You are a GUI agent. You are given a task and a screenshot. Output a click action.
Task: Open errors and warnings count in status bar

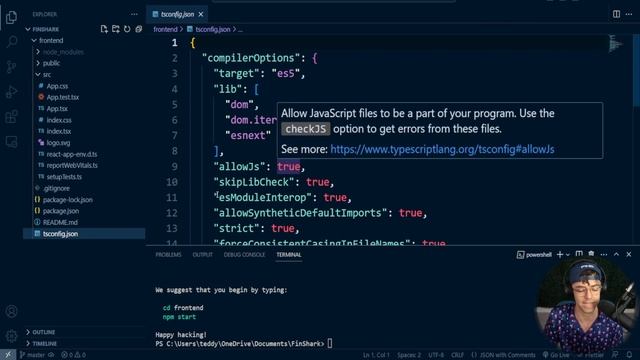[x=73, y=355]
